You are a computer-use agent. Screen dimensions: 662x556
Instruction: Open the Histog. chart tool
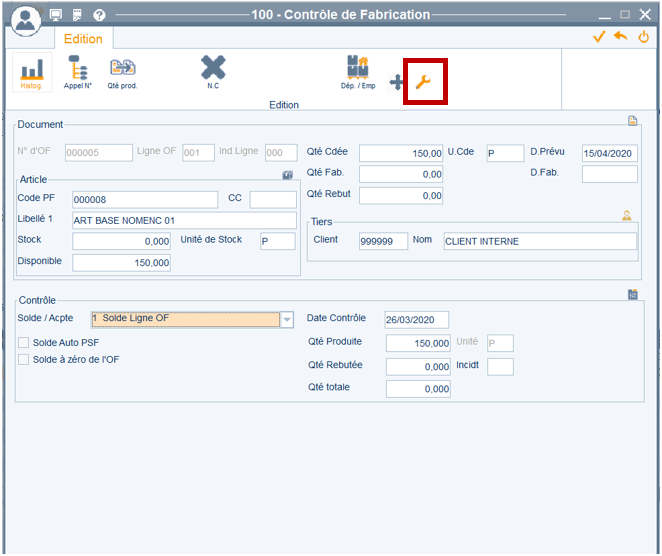32,73
